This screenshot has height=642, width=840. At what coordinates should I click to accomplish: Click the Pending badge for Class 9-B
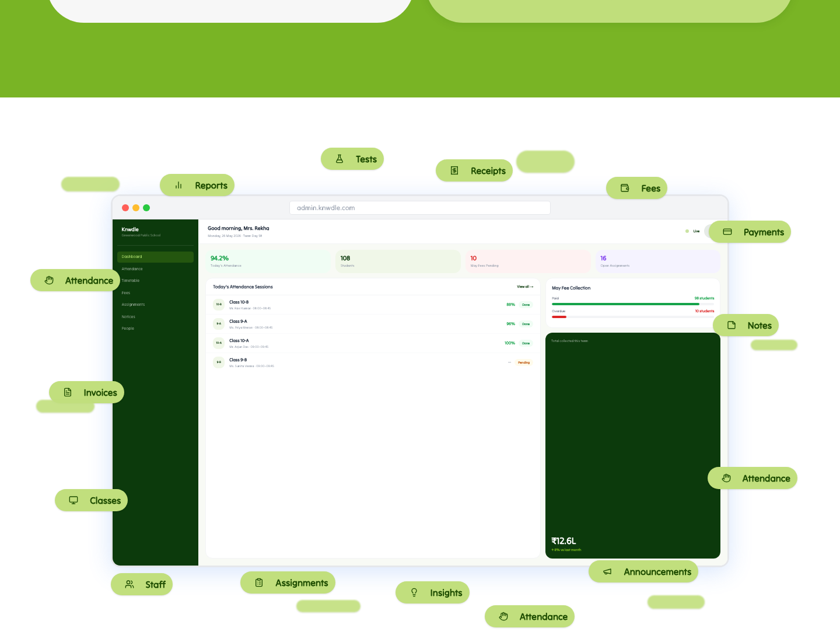(524, 362)
